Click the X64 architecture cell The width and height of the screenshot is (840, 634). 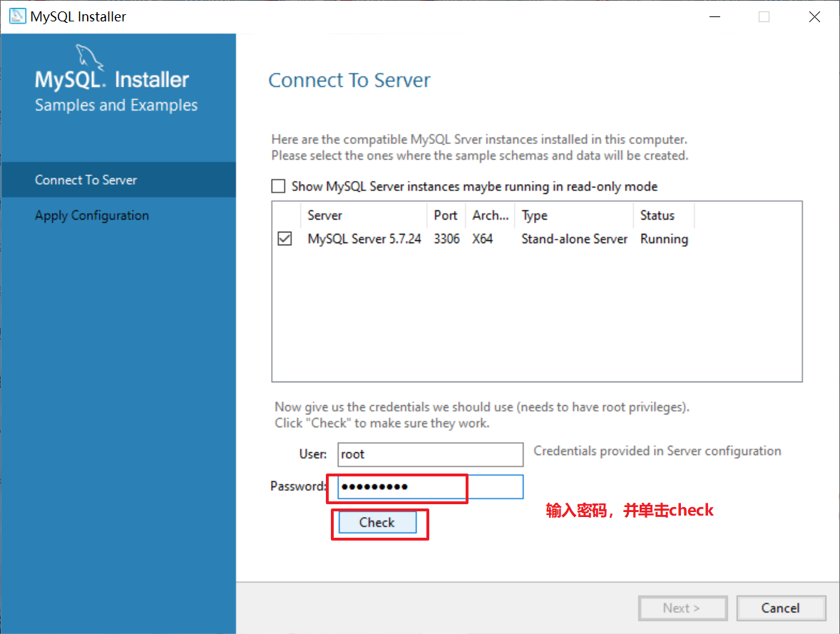click(x=482, y=239)
